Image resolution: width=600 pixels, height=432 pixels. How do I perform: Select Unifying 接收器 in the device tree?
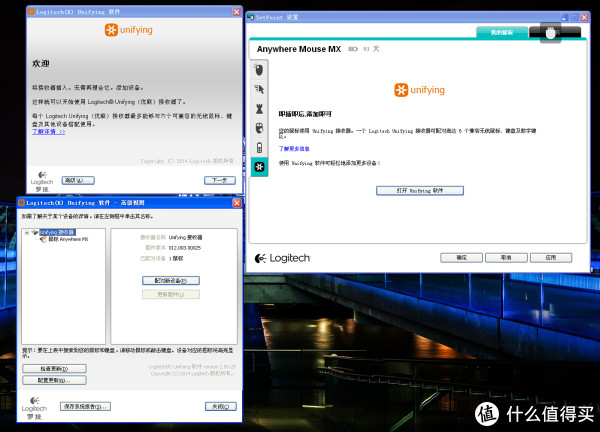pos(57,232)
